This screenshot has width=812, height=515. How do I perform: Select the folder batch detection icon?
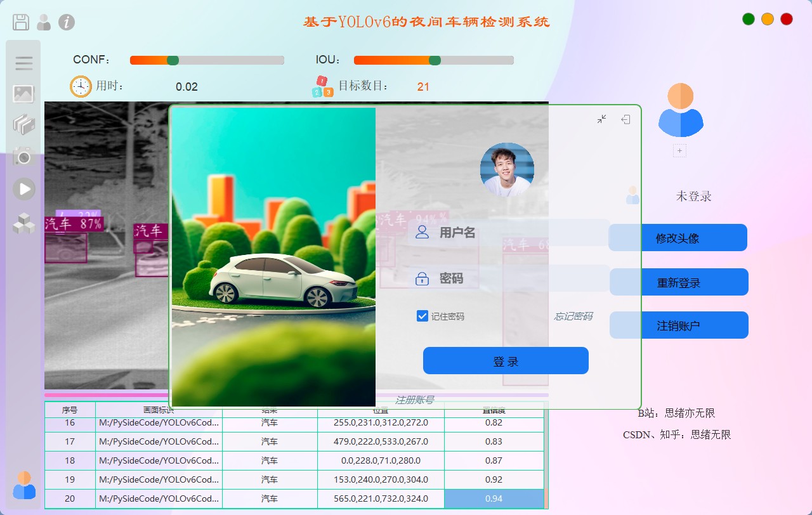(23, 124)
